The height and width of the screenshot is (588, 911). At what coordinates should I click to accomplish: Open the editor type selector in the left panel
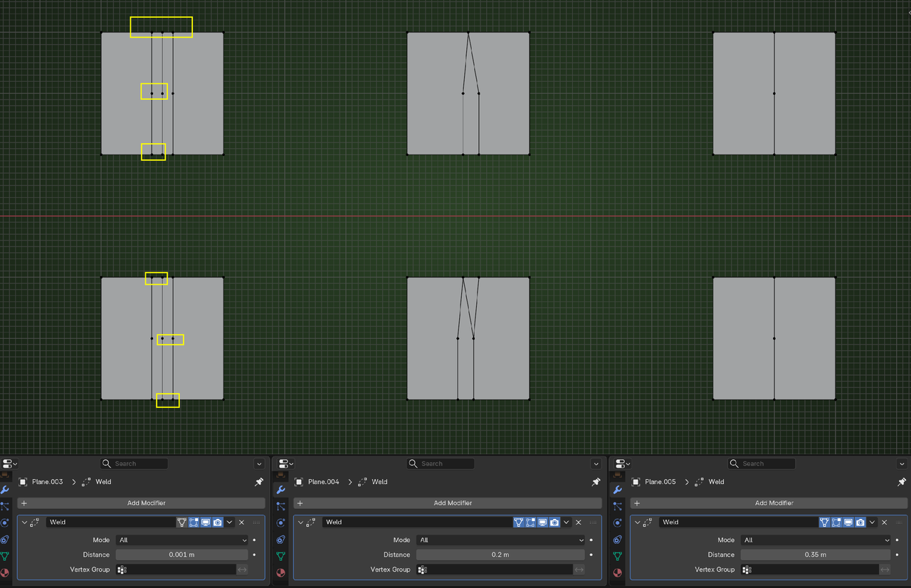(x=9, y=464)
